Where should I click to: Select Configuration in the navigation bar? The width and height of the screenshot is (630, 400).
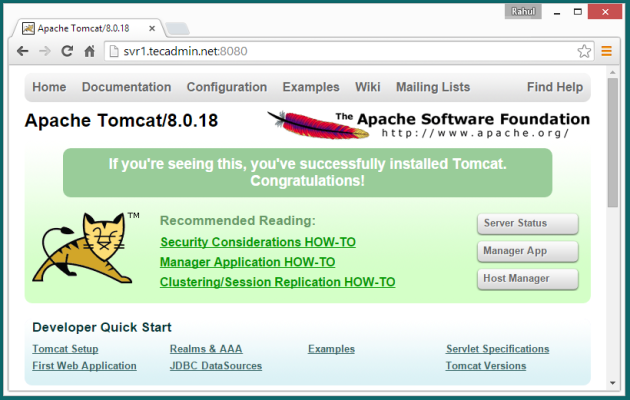(226, 87)
